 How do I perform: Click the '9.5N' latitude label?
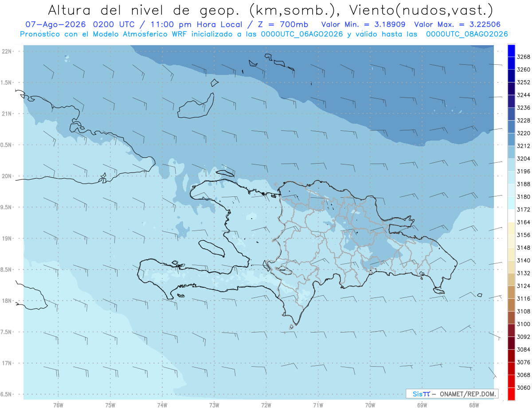(6, 207)
